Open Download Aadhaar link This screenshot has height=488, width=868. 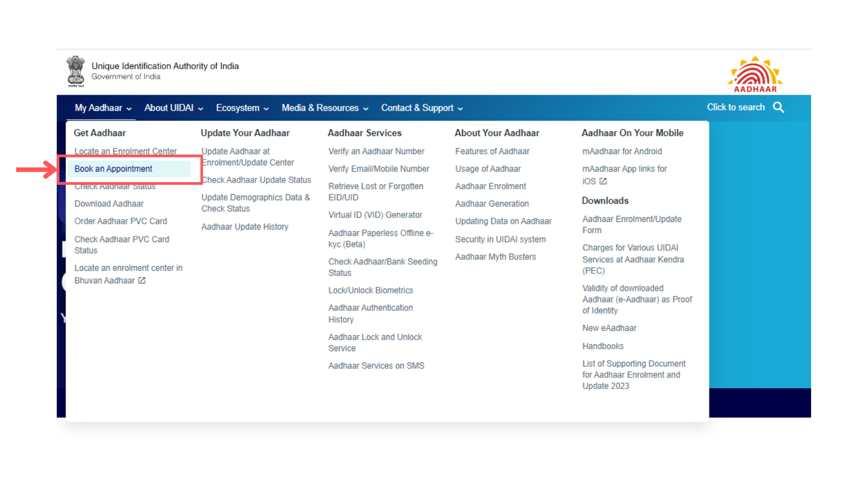tap(109, 204)
